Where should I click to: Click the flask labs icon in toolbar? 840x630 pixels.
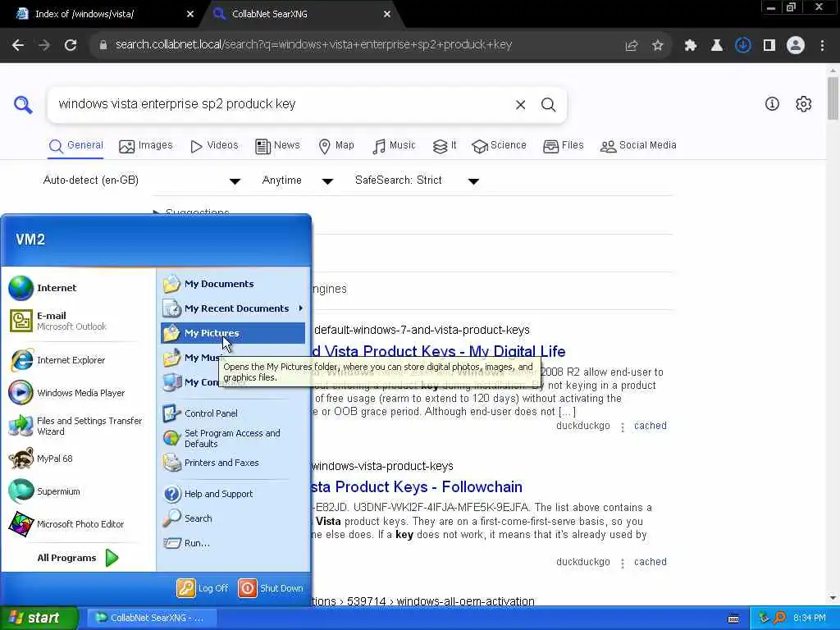(x=717, y=46)
